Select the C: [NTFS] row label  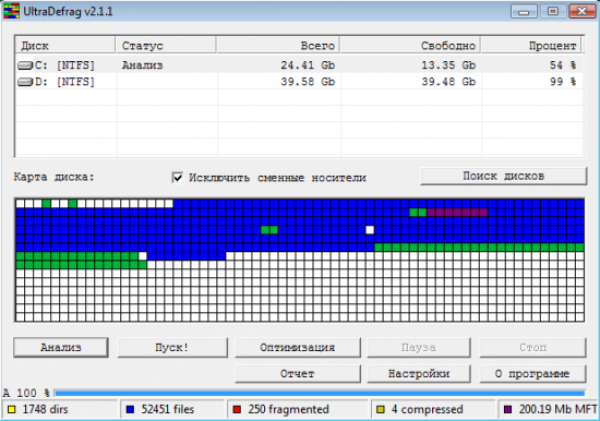pos(65,65)
